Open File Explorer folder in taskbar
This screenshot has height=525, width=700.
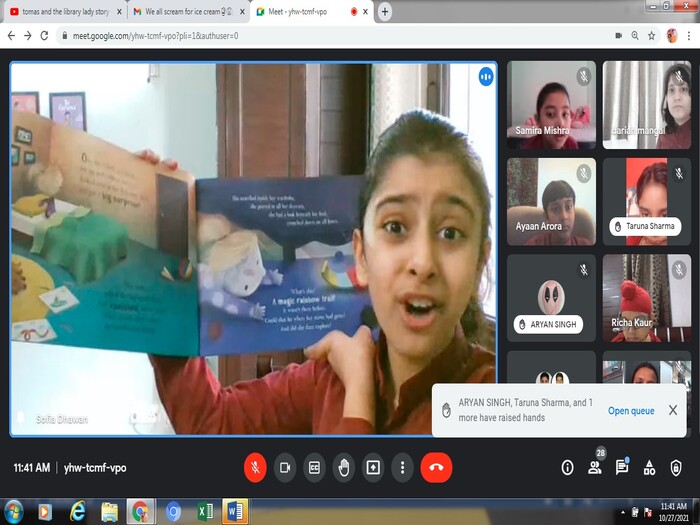tap(109, 512)
